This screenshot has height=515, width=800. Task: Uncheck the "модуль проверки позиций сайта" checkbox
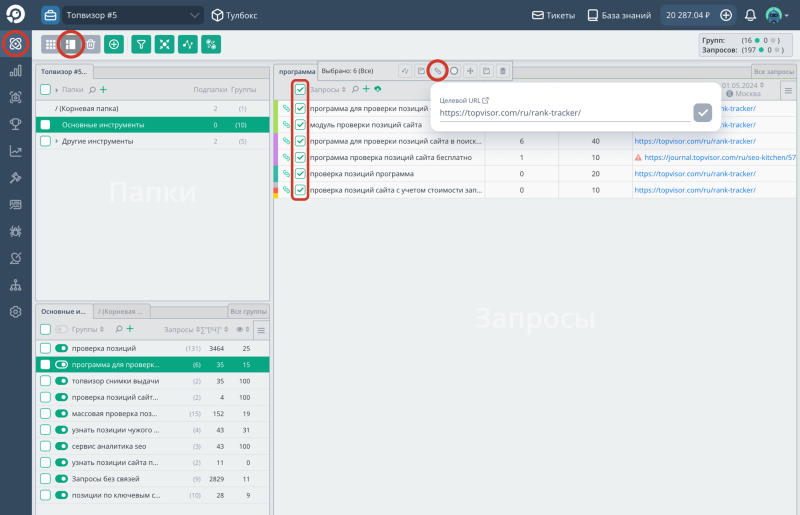click(x=300, y=125)
